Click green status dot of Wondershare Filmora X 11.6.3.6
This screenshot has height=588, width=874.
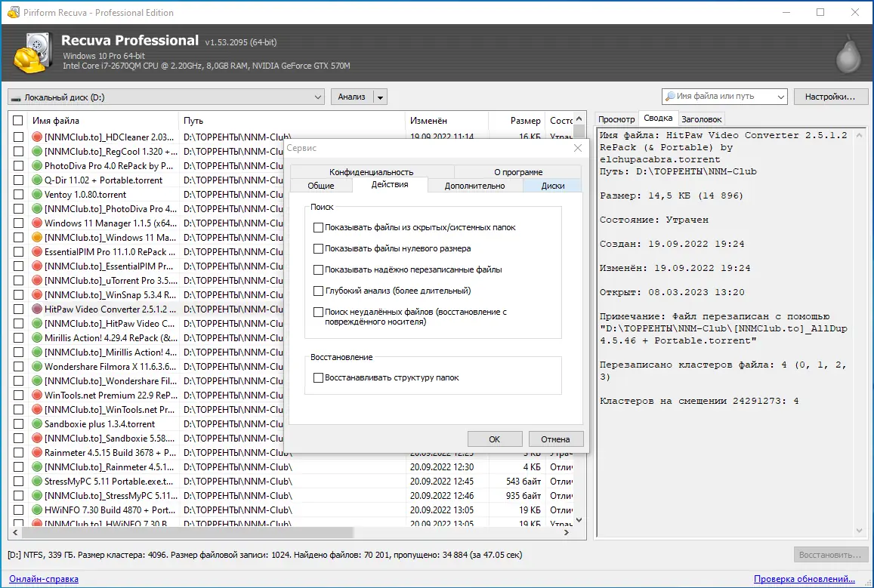pyautogui.click(x=37, y=366)
